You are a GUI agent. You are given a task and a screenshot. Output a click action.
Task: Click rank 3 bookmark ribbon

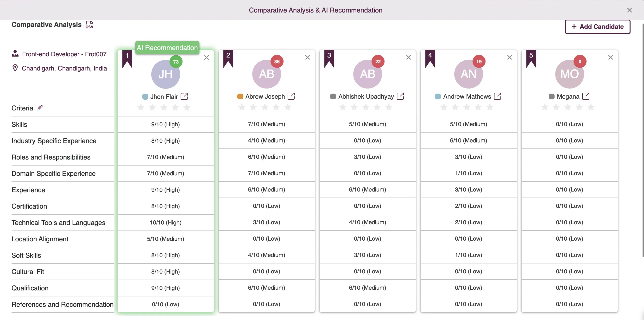point(329,59)
